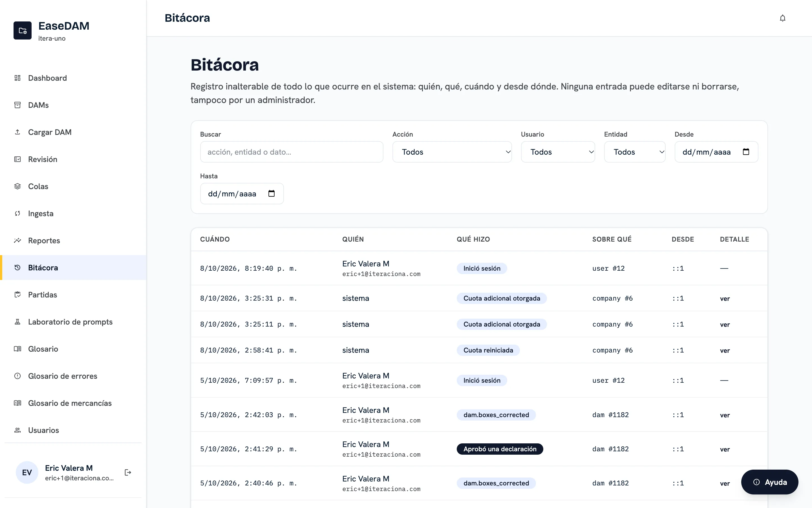
Task: Click the DAMs archive icon
Action: coord(17,105)
